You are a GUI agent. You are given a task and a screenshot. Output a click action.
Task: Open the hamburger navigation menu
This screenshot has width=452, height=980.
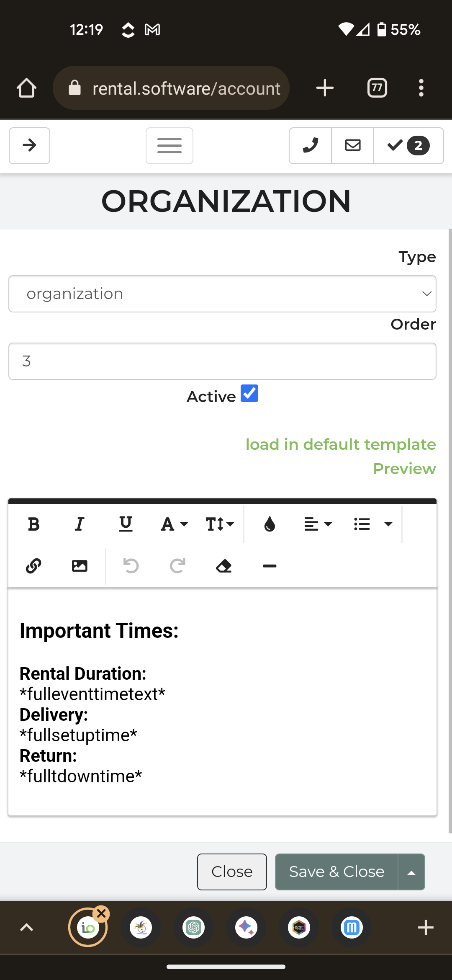click(169, 145)
